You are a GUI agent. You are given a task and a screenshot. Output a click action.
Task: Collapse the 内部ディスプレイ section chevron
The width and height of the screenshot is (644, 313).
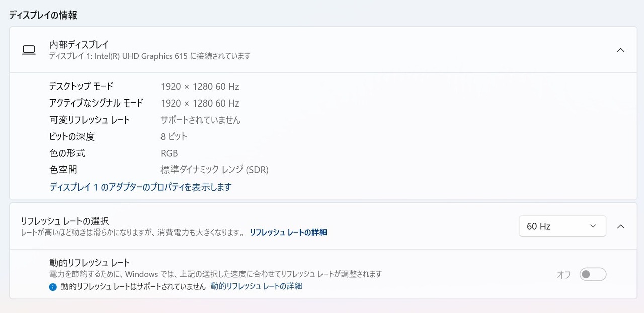click(621, 50)
